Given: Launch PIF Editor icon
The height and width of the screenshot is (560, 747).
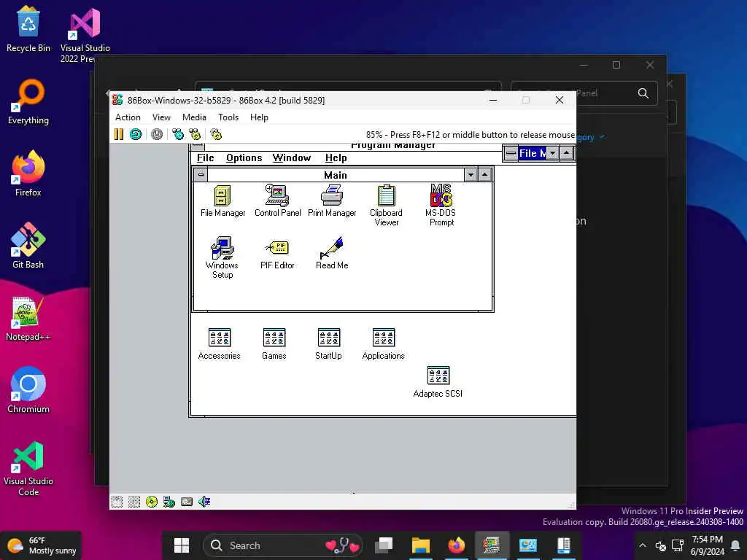Looking at the screenshot, I should pyautogui.click(x=277, y=253).
